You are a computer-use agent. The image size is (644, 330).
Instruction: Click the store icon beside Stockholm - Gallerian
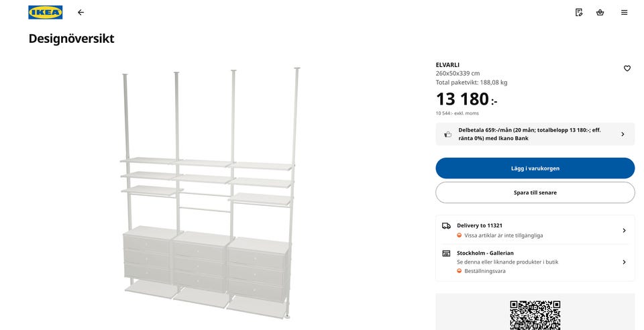446,254
